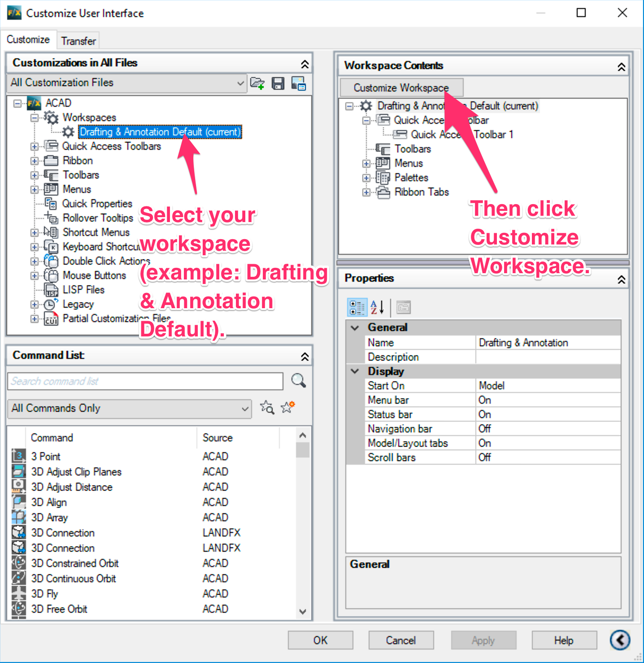
Task: Click into the Search command list field
Action: pos(145,381)
